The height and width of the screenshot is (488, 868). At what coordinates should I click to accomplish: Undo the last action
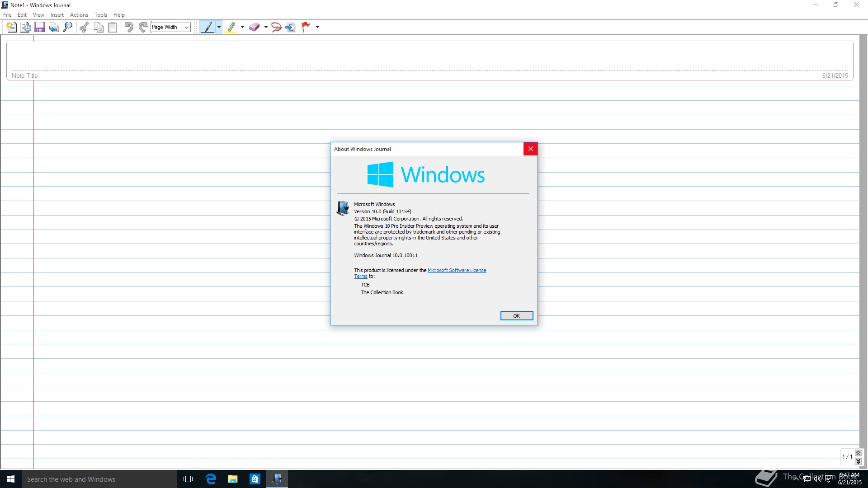pyautogui.click(x=129, y=27)
